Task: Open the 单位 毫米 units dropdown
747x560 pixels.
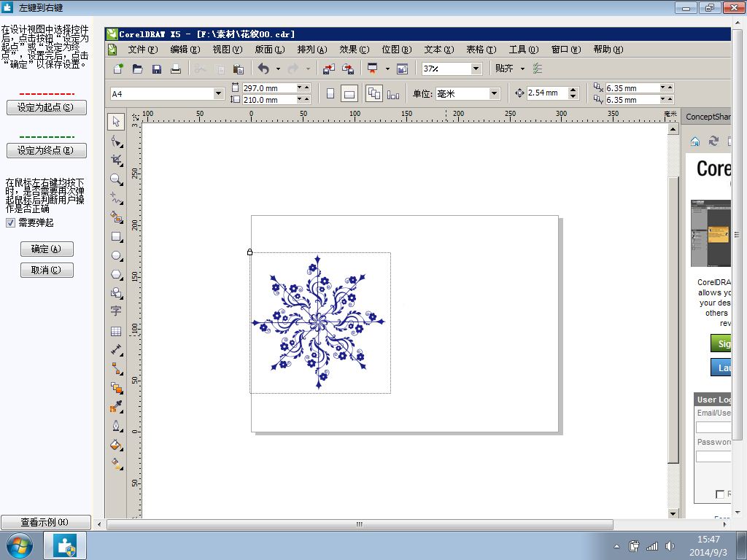Action: (x=495, y=93)
